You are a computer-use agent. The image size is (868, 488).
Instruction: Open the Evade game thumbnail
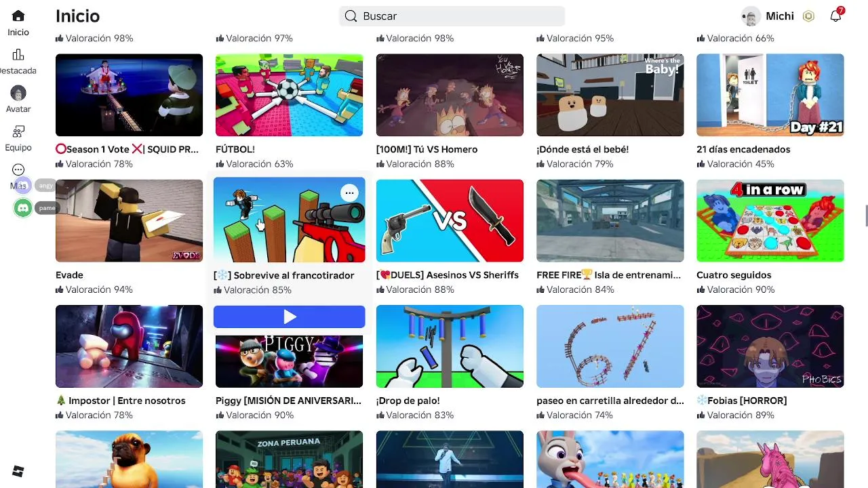pos(129,220)
